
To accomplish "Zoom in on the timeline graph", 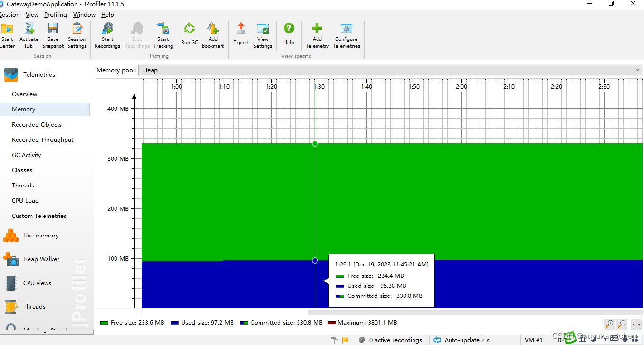I will point(609,324).
